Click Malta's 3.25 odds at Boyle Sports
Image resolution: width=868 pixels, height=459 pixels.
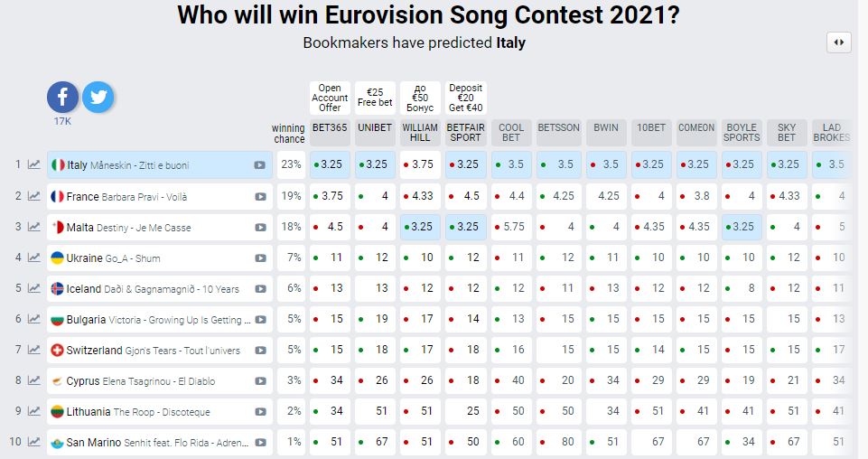742,227
